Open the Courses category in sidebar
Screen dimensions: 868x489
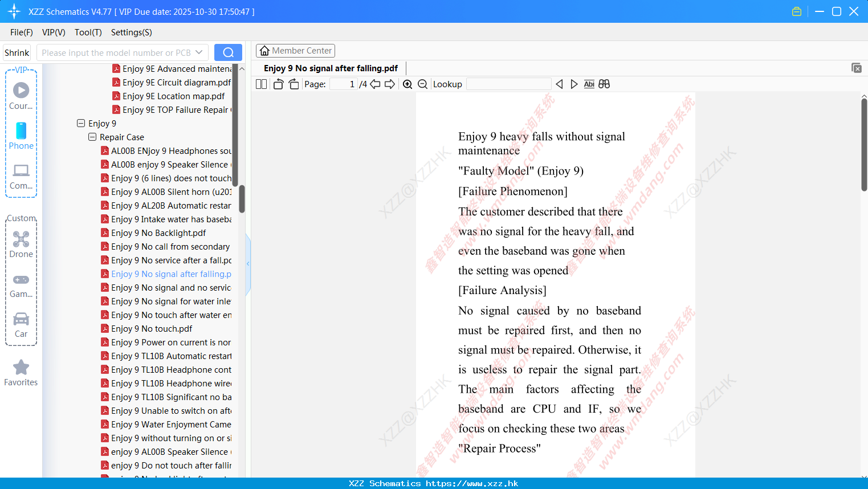(21, 96)
